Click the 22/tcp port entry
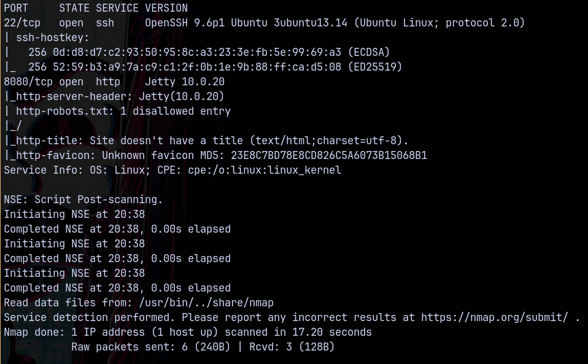This screenshot has width=588, height=364. [22, 23]
